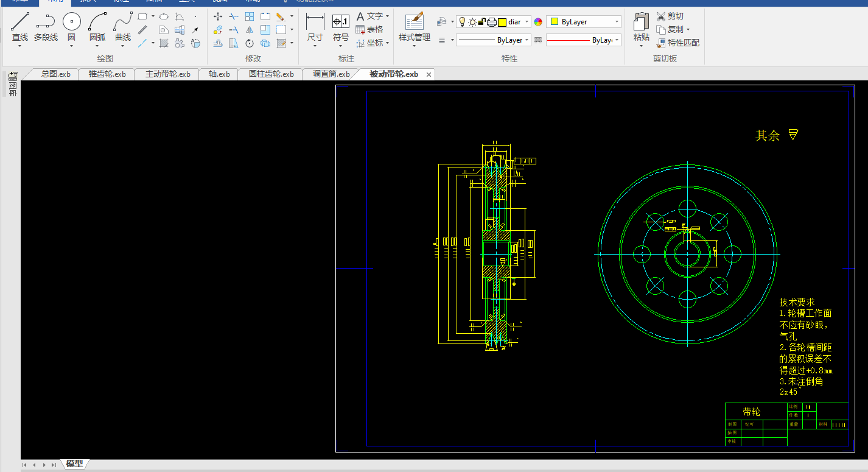Screen dimensions: 868x472
Task: Switch to the 总图.exb tab
Action: point(56,74)
